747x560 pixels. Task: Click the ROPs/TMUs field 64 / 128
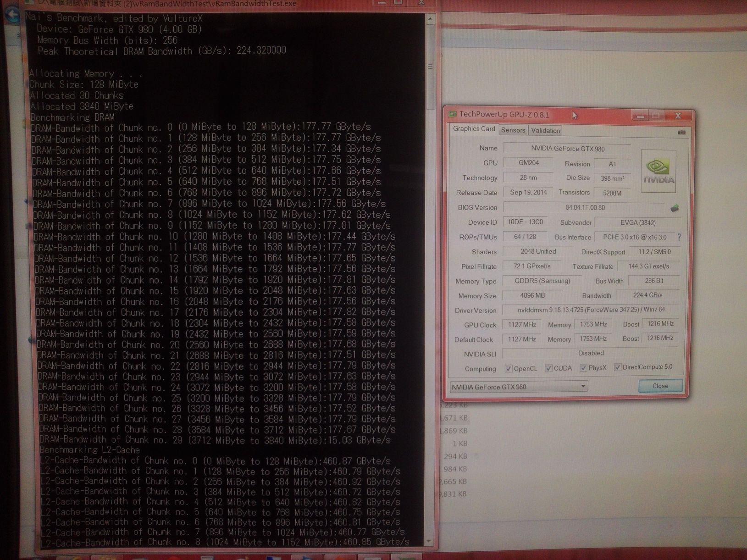tap(525, 237)
